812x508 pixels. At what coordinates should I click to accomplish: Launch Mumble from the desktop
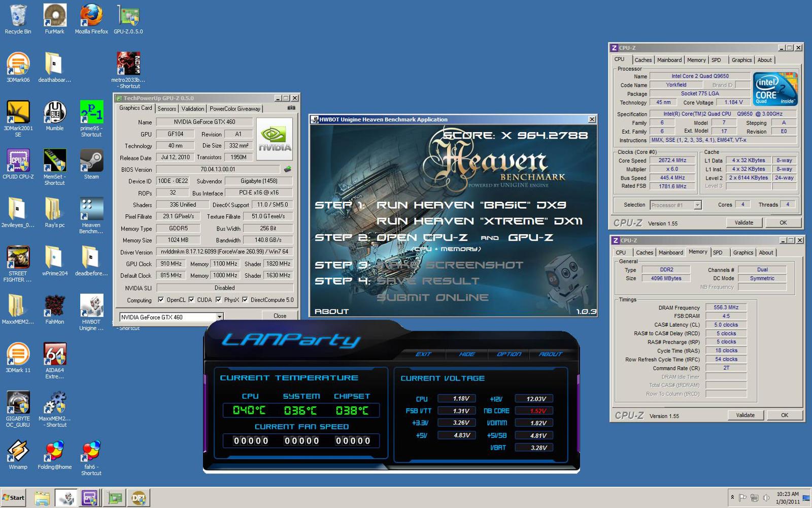(x=54, y=115)
